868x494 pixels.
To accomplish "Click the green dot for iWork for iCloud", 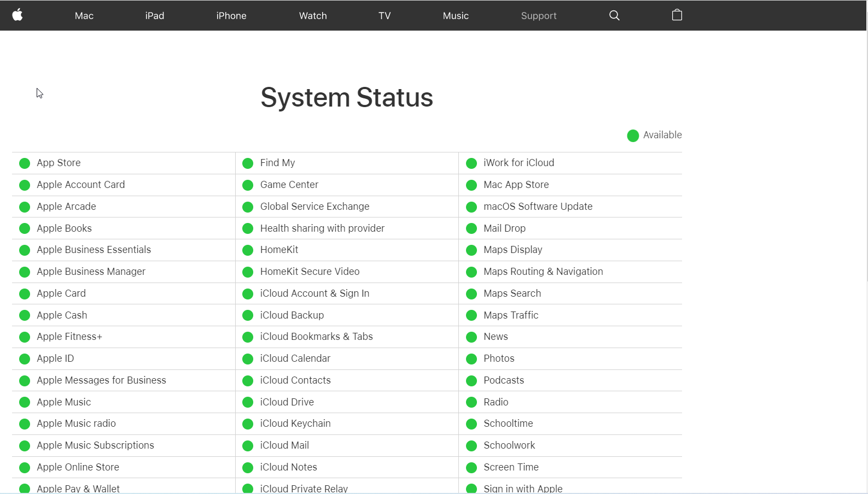I will [471, 163].
